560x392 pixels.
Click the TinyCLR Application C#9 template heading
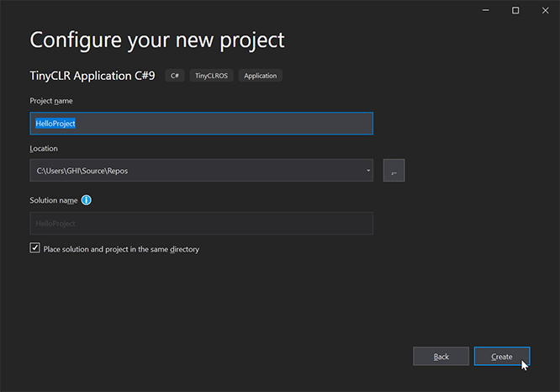click(92, 76)
